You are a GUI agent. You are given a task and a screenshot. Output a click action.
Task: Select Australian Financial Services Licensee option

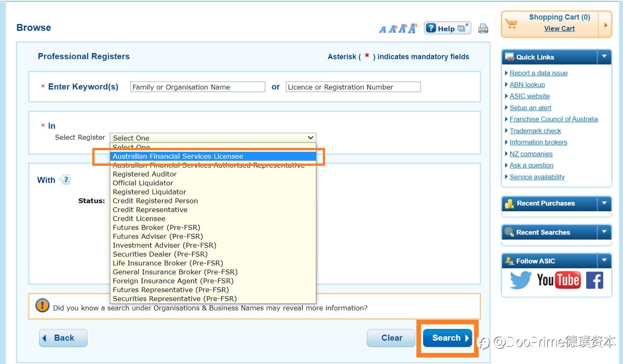click(x=213, y=156)
